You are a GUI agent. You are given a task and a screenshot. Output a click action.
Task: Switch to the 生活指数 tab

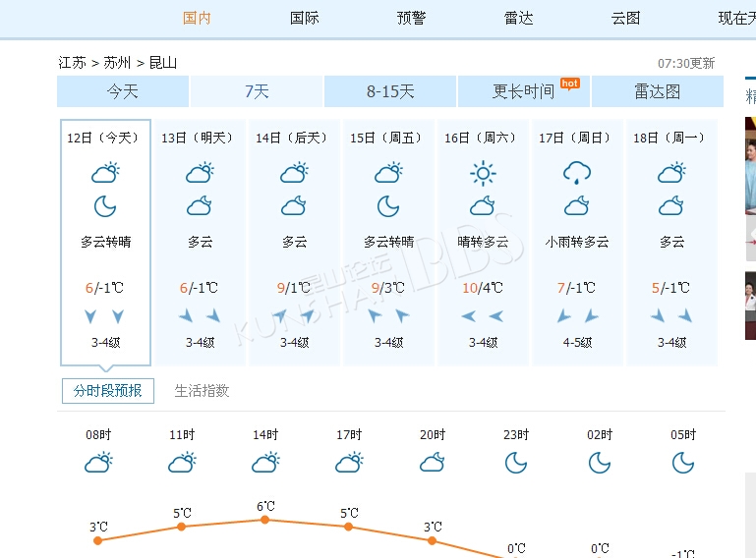202,391
